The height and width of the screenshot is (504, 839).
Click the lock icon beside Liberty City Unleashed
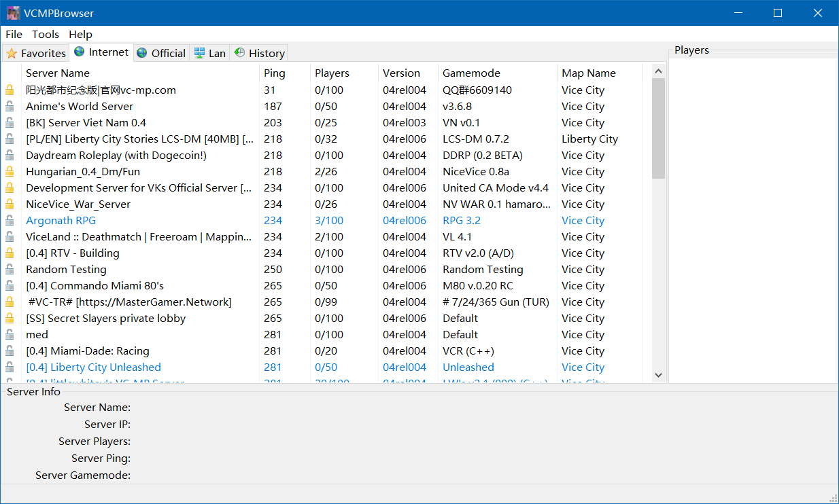(10, 367)
